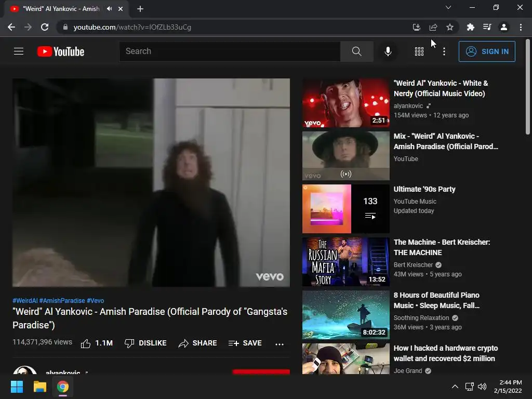Click the DISLIKE thumbs down button

tap(145, 343)
